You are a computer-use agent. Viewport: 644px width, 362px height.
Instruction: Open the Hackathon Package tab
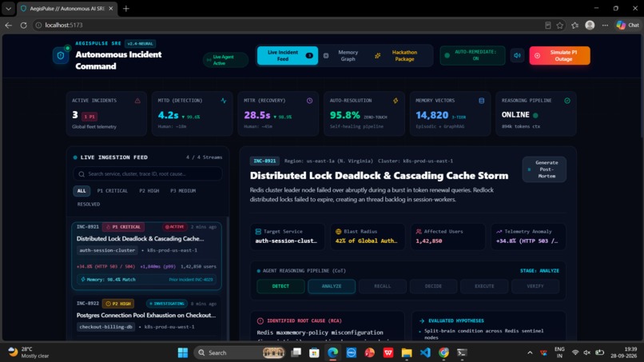(x=400, y=55)
